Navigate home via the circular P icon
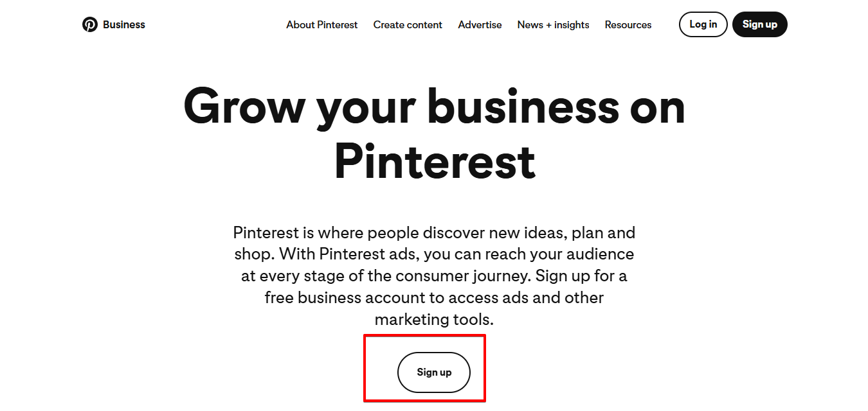 point(89,24)
